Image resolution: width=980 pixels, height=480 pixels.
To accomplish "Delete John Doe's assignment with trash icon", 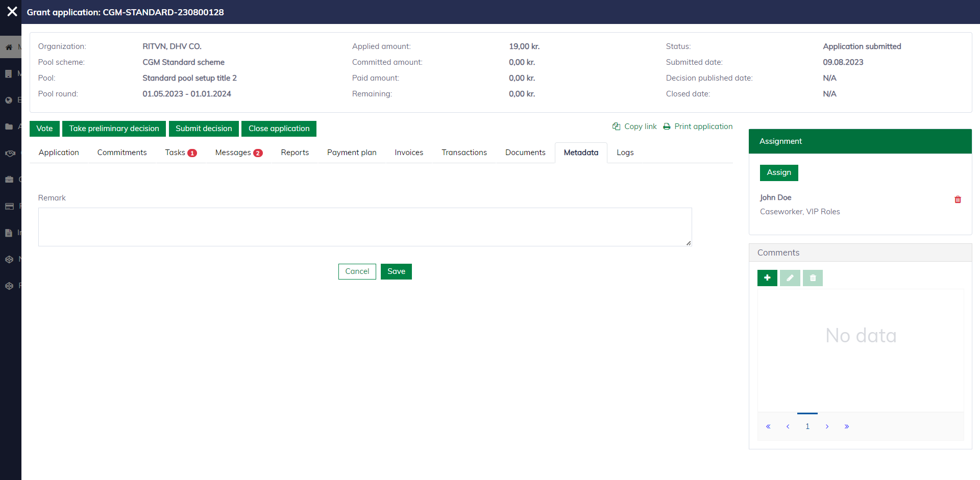I will [958, 199].
